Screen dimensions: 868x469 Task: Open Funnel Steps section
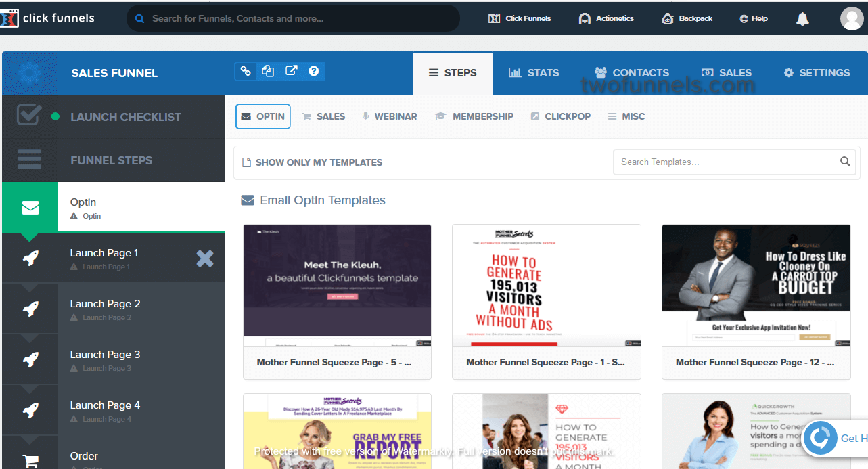(112, 160)
